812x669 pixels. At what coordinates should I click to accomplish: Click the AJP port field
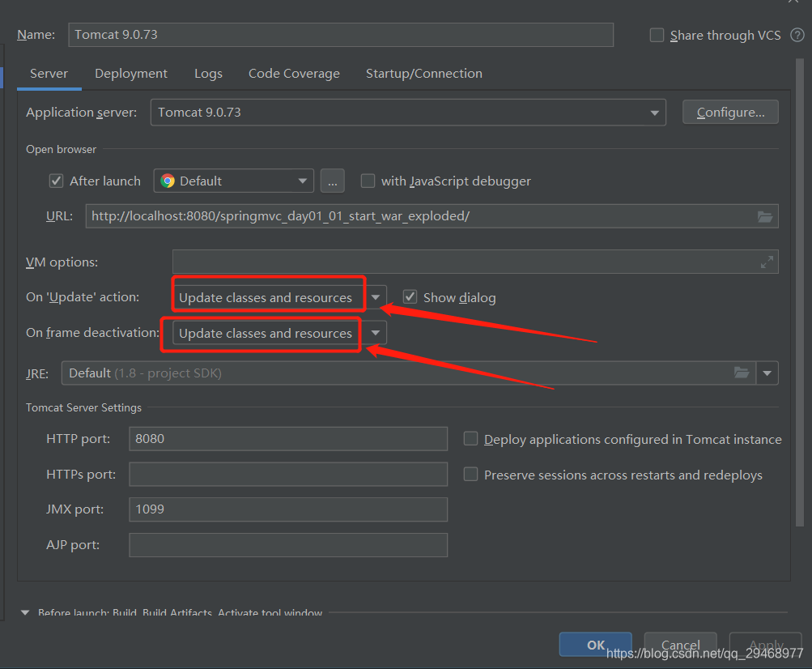click(288, 545)
